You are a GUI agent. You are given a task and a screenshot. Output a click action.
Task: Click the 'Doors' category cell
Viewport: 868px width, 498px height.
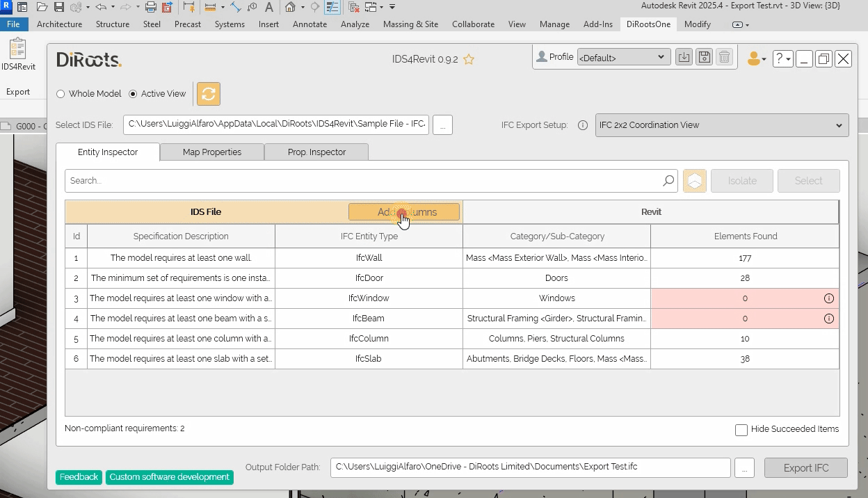coord(556,278)
